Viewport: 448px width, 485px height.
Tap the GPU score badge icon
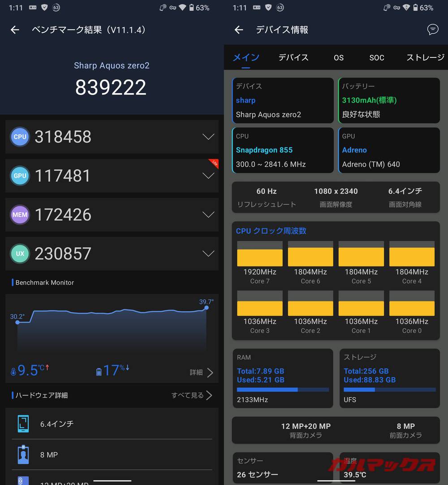tap(20, 176)
